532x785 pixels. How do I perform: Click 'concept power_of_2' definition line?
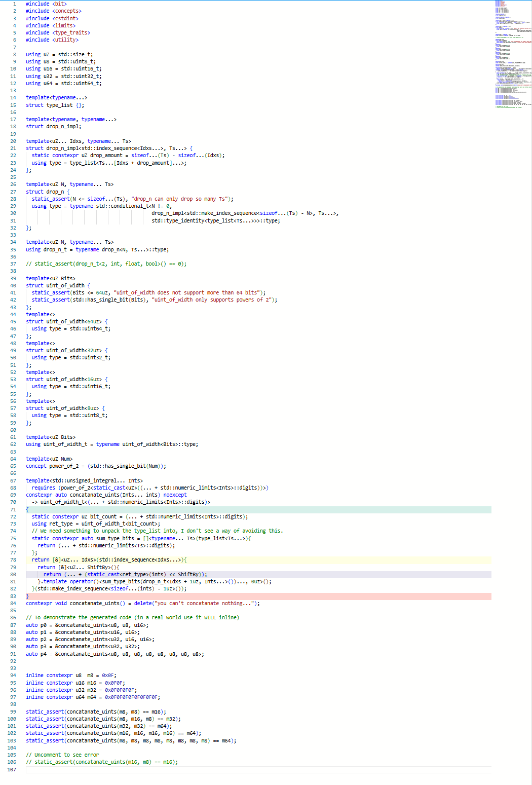(96, 466)
